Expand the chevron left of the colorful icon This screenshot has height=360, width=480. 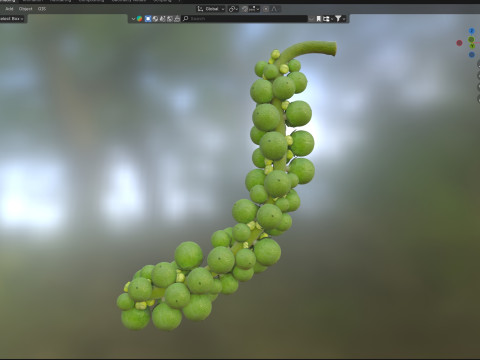tap(133, 19)
